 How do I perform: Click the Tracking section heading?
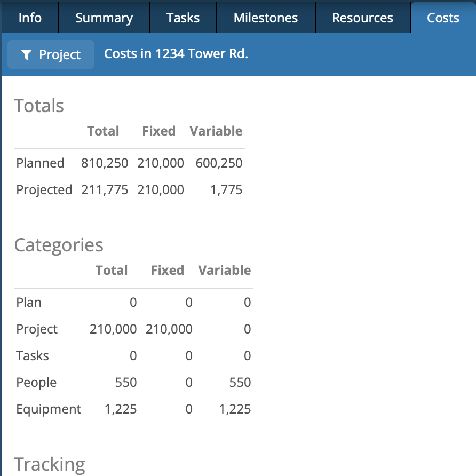click(50, 464)
